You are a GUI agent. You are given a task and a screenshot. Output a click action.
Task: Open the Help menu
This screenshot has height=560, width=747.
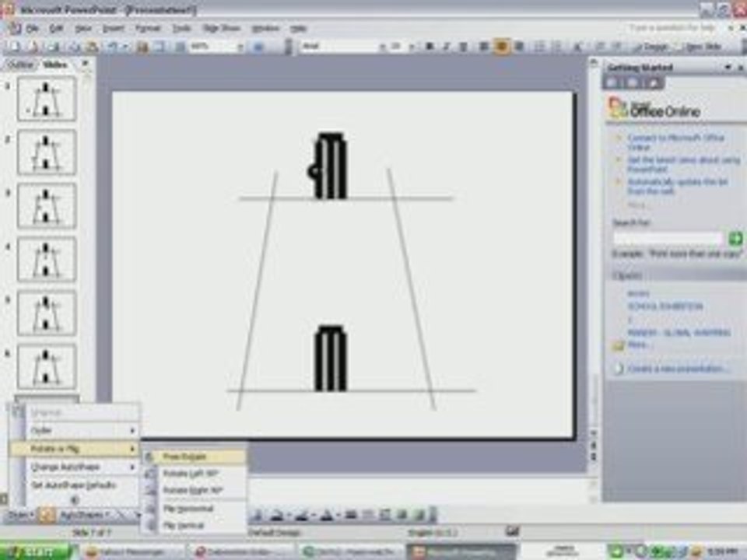coord(299,29)
